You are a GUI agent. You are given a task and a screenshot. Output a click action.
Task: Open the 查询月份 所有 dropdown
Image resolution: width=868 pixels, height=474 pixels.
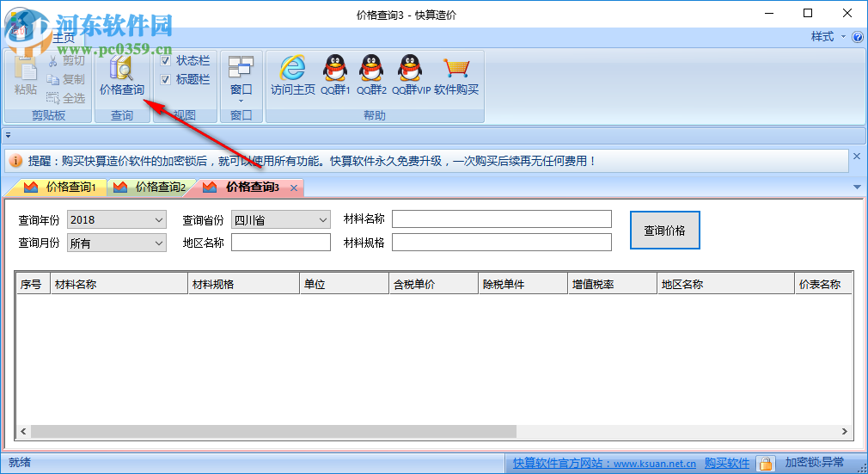tap(117, 243)
